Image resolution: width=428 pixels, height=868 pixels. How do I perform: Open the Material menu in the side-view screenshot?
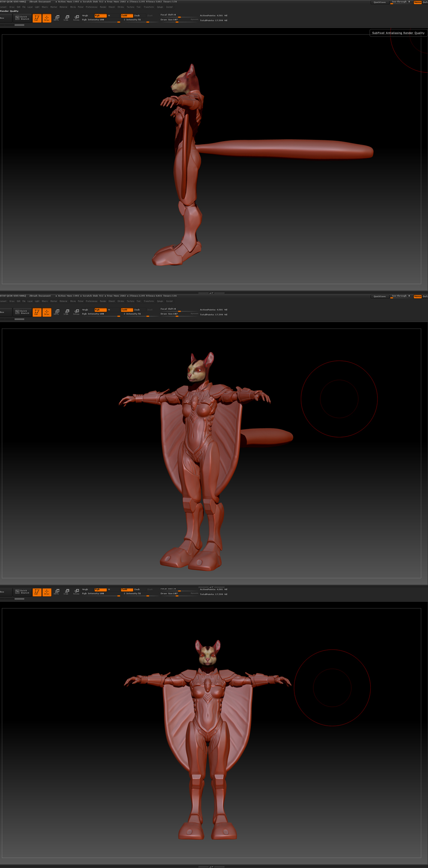(x=63, y=7)
